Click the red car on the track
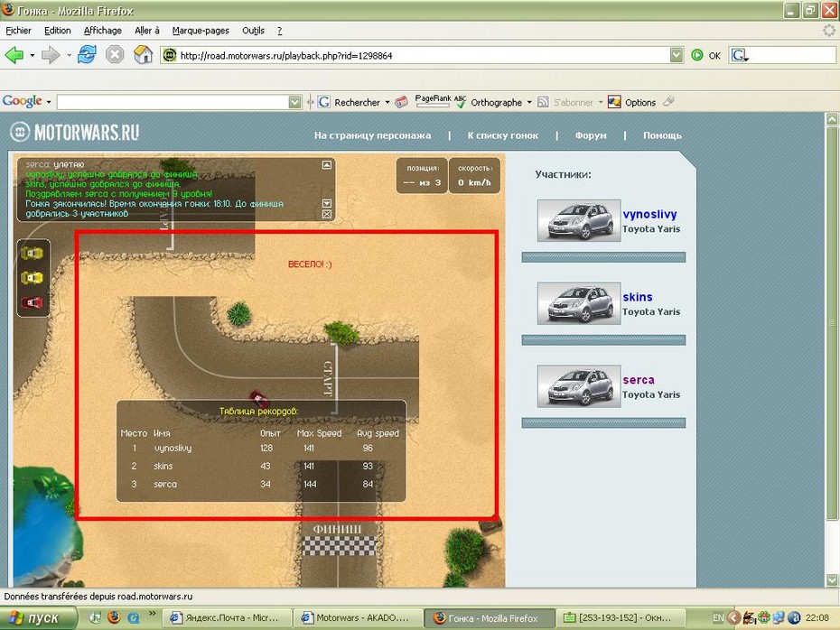Screen dimensions: 840x630 tap(259, 398)
